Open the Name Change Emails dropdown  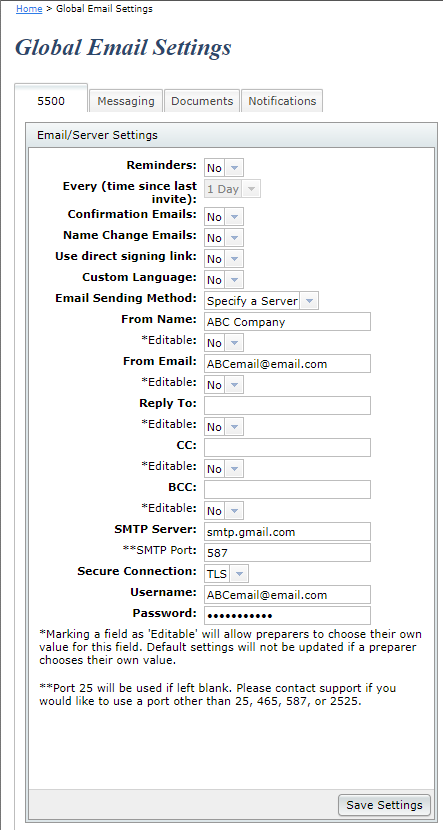(x=224, y=238)
